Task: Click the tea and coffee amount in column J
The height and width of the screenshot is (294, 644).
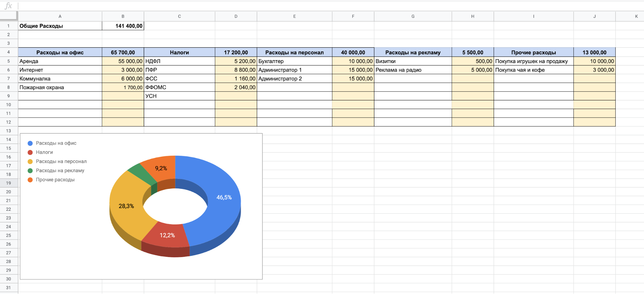Action: [x=594, y=70]
